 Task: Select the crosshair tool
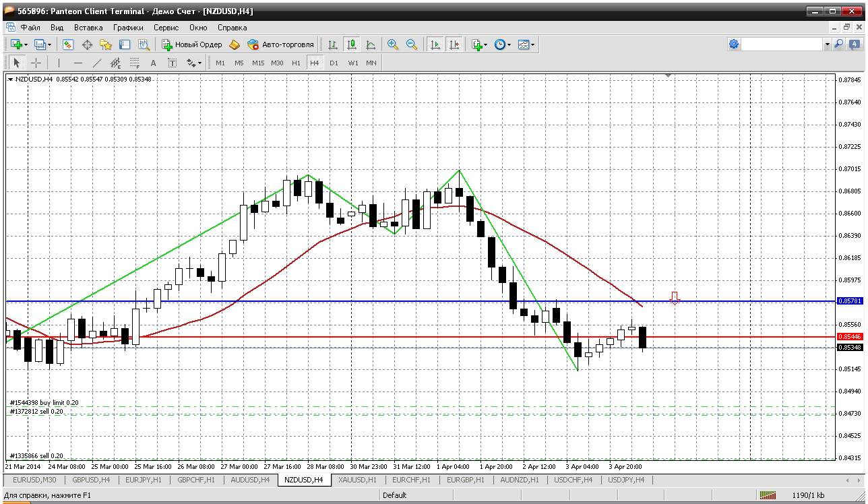36,63
